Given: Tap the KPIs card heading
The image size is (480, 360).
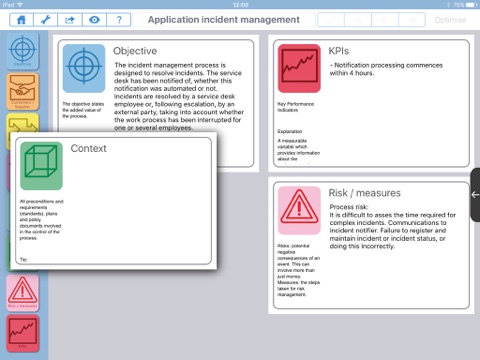Looking at the screenshot, I should [x=339, y=51].
